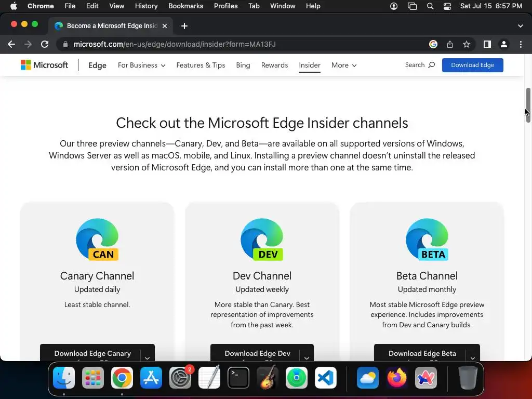The image size is (532, 399).
Task: Open Chrome three-dot menu
Action: (521, 44)
